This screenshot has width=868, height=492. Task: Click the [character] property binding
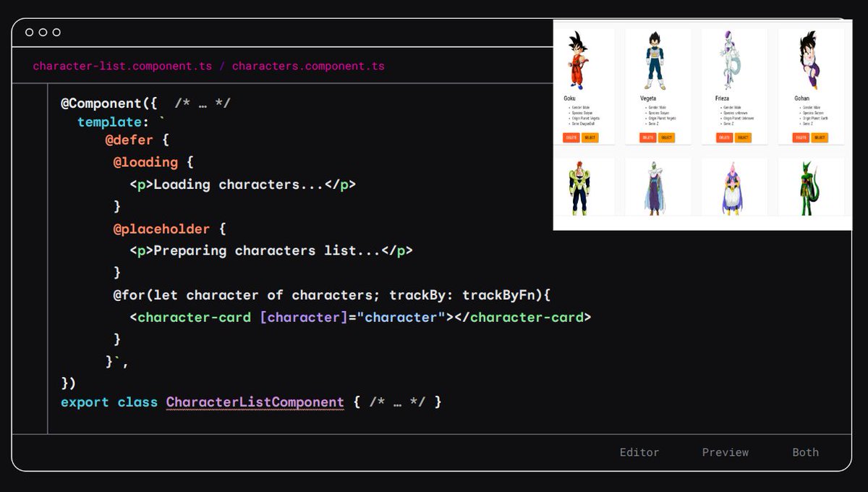(x=304, y=318)
